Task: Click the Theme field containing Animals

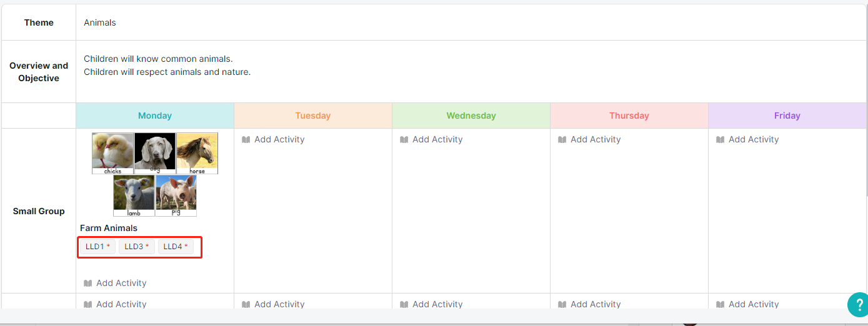Action: point(472,22)
